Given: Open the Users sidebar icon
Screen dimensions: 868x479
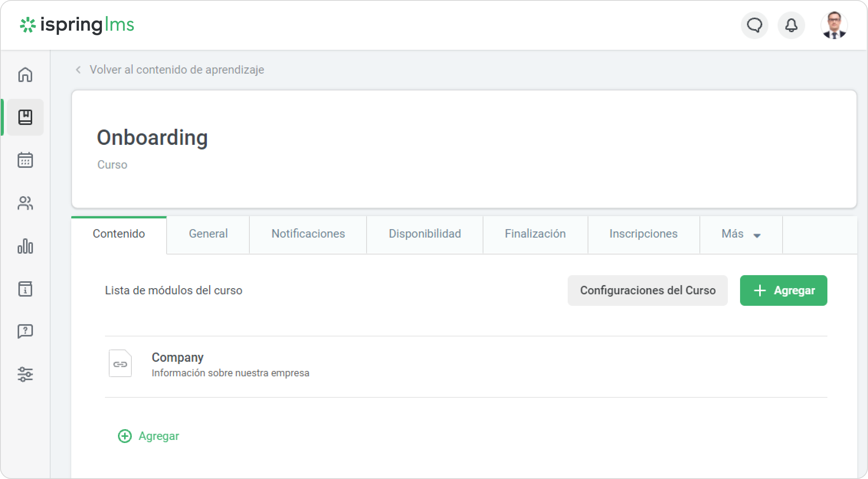Looking at the screenshot, I should (x=25, y=203).
